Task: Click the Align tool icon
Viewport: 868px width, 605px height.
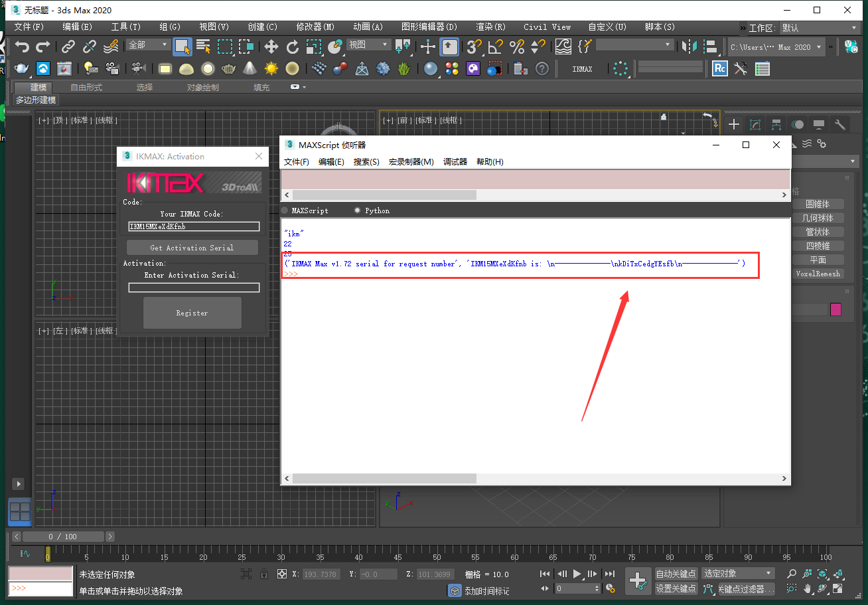Action: [711, 46]
